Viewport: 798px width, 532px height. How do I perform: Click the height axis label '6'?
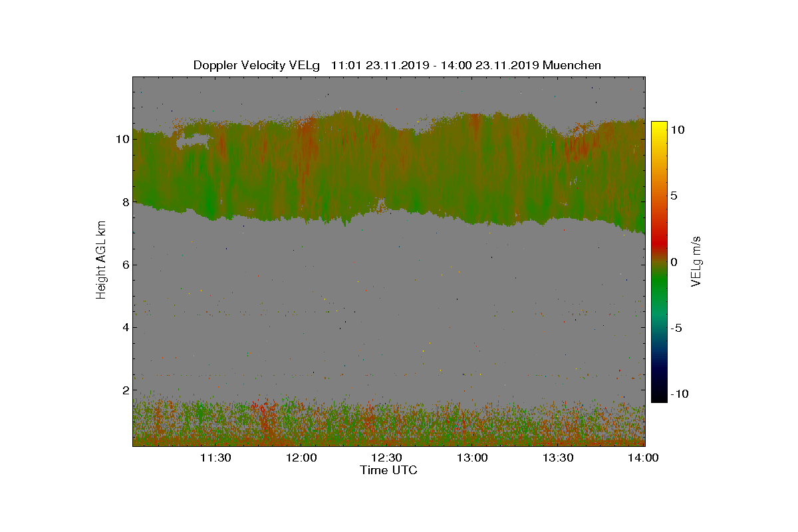coord(124,265)
